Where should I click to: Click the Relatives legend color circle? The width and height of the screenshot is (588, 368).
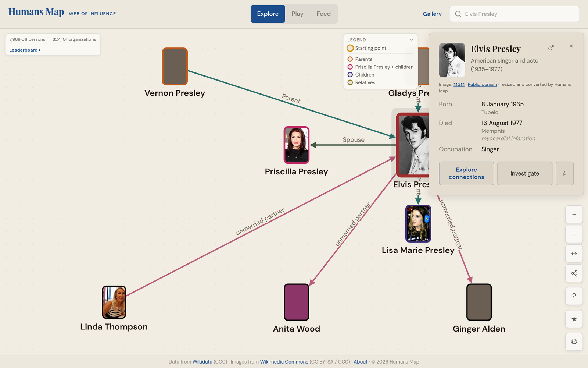tap(350, 82)
